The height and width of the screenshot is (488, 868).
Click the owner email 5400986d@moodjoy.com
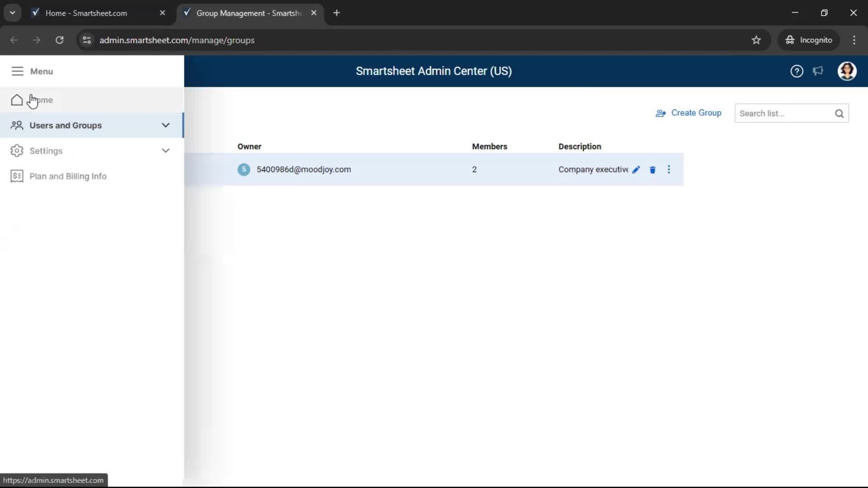pyautogui.click(x=304, y=169)
